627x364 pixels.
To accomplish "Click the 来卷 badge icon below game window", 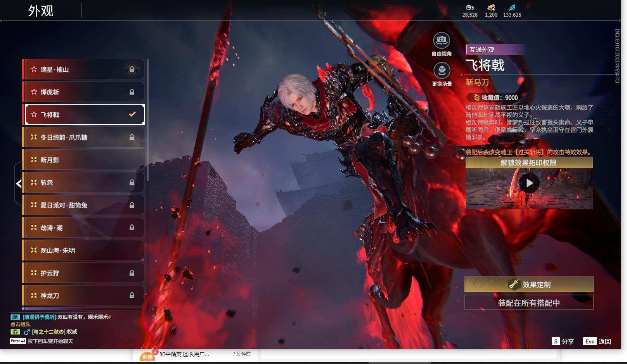I will (147, 356).
